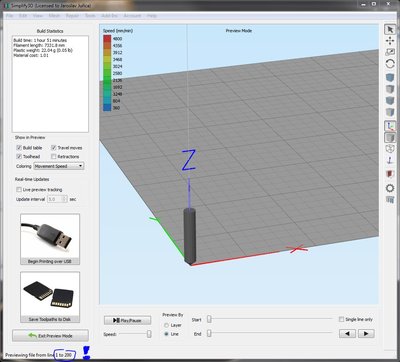Select the rotate tool icon
Viewport: 400px width, 362px height.
(390, 63)
